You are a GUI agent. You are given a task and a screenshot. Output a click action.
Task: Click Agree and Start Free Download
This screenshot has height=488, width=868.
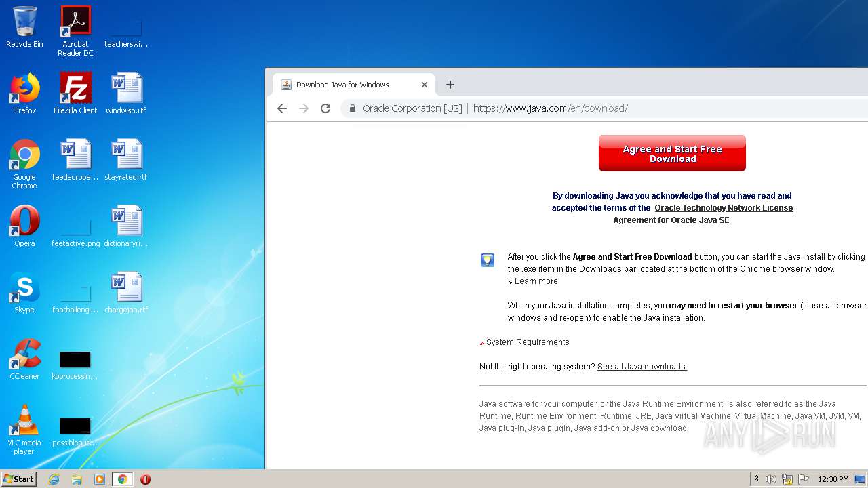672,153
